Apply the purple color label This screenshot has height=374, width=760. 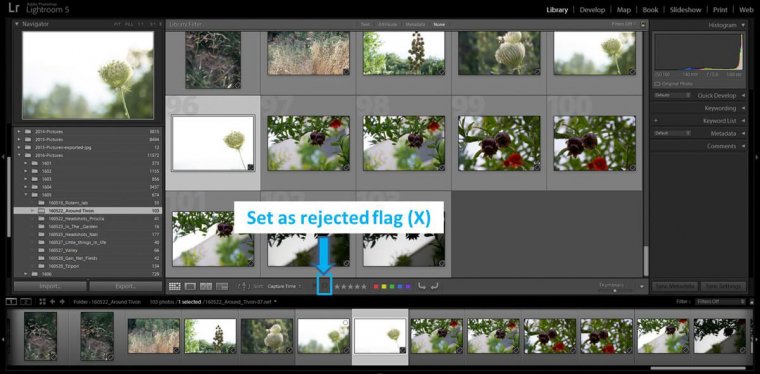click(x=408, y=286)
